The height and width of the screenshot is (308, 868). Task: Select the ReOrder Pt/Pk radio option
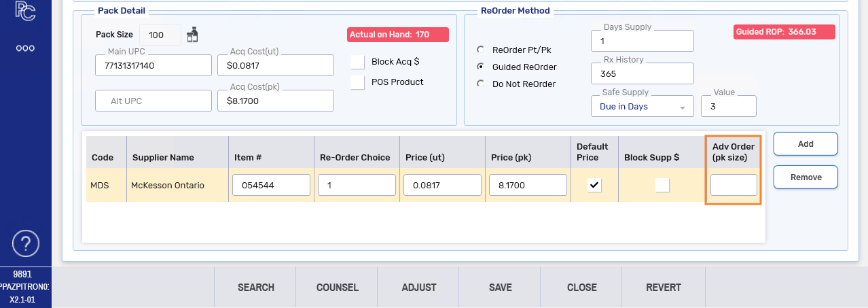pyautogui.click(x=481, y=50)
